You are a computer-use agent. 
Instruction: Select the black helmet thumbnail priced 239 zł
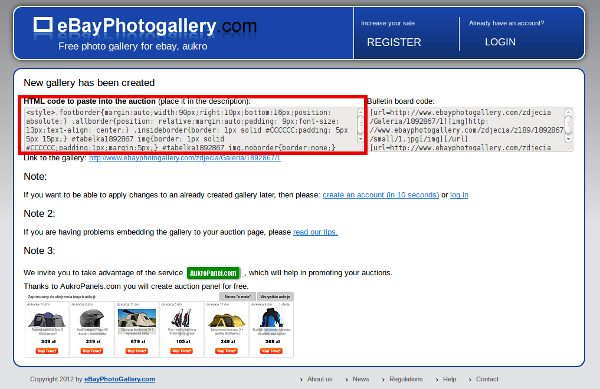point(92,318)
